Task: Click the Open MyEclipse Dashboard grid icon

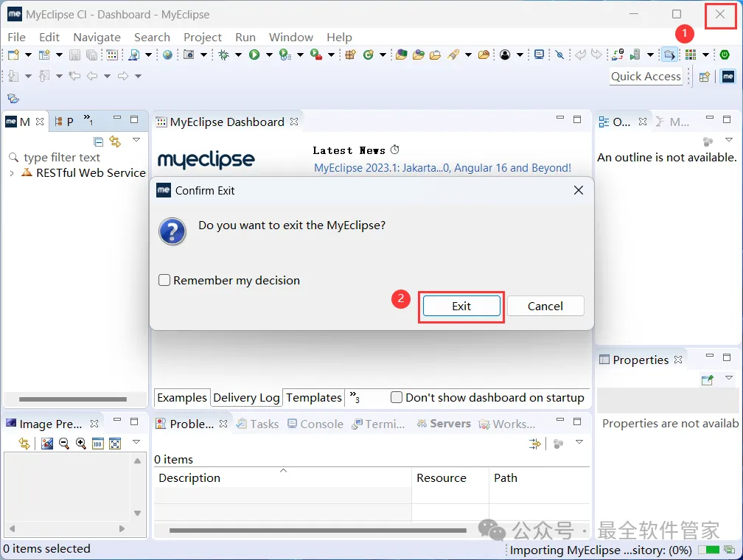Action: 112,55
